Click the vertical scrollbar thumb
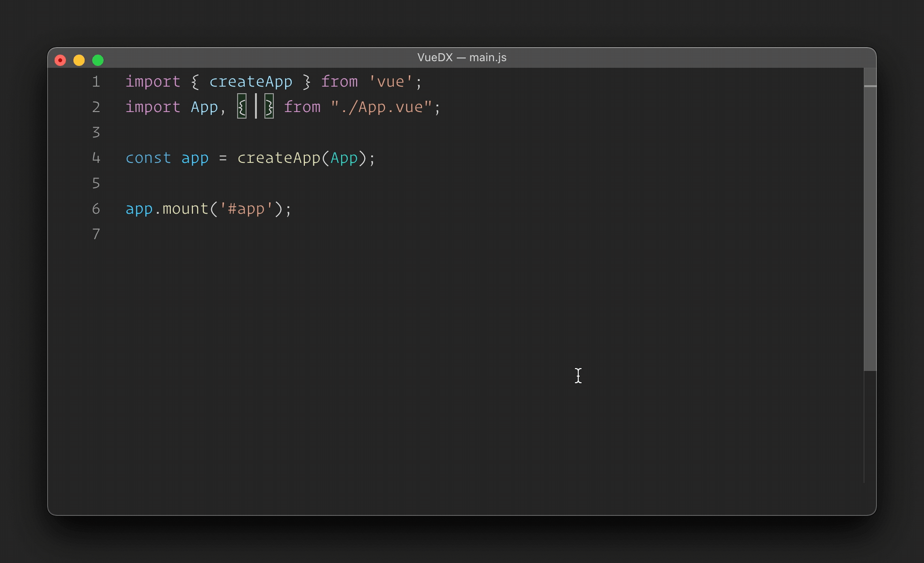 point(870,226)
